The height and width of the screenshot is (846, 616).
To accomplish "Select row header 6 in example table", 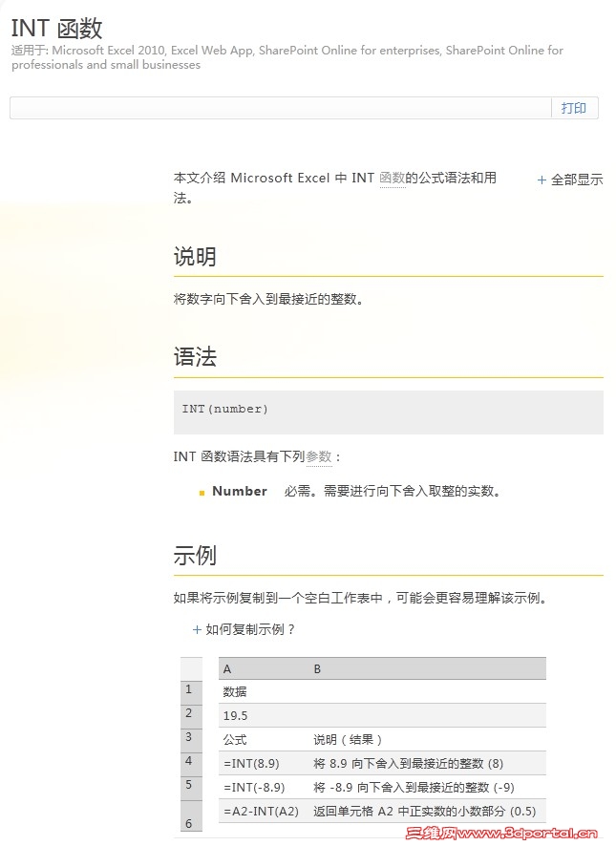I will coord(191,816).
